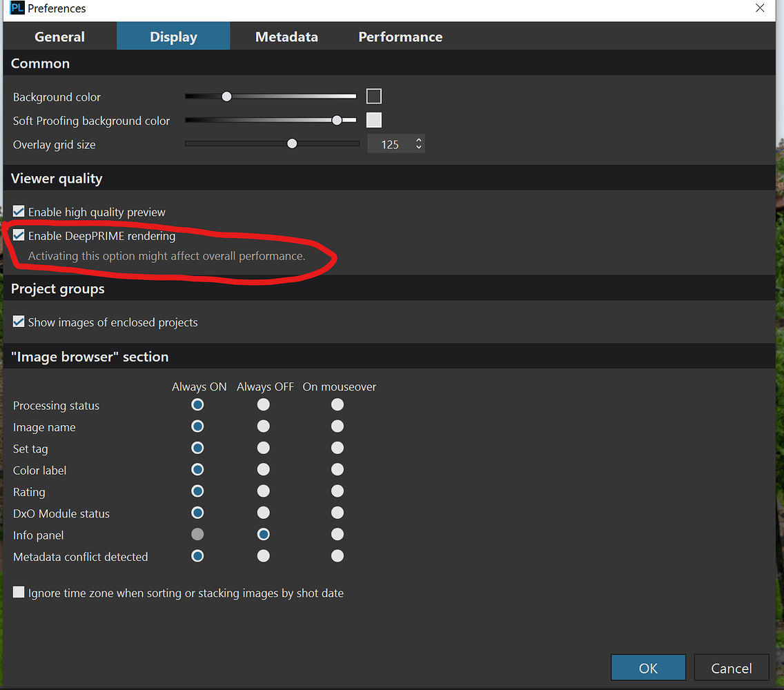
Task: Set Info panel to Always ON
Action: (x=197, y=533)
